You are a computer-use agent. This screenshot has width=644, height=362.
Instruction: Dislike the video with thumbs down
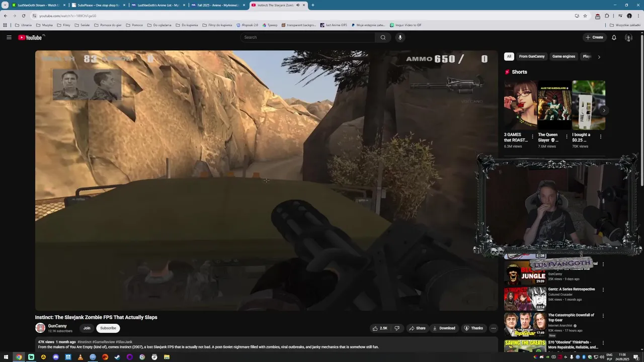pos(397,328)
